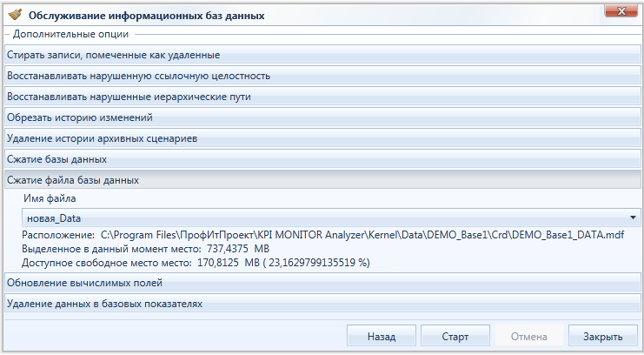The image size is (644, 355).
Task: Close the database maintenance dialog via X
Action: (x=621, y=11)
